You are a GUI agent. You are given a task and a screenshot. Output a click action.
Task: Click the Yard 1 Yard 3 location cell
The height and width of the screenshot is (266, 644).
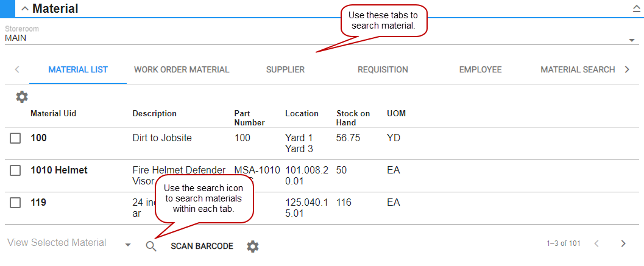(299, 143)
